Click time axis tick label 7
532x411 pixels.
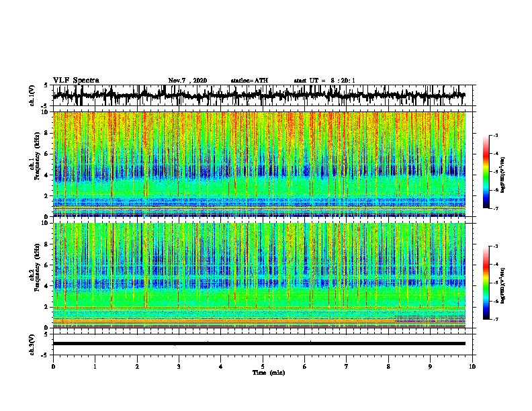[347, 367]
